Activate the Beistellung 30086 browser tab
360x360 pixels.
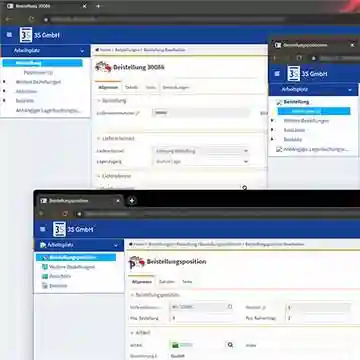(x=47, y=6)
